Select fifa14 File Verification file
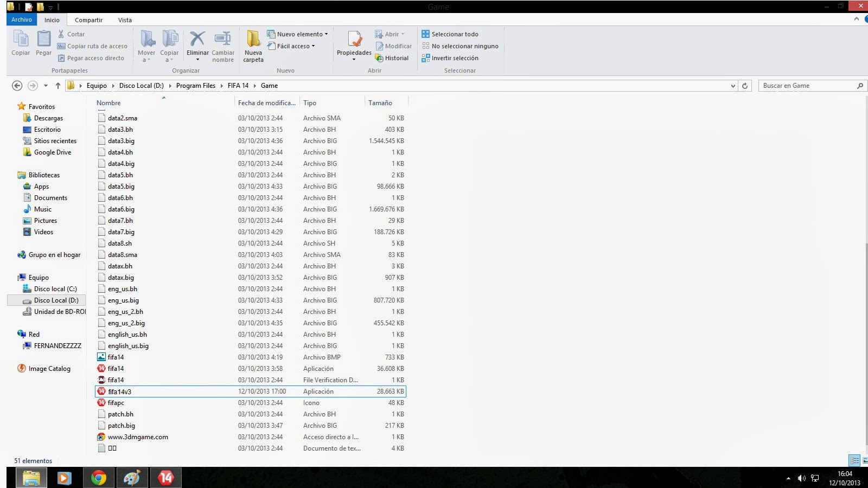868x488 pixels. [x=251, y=380]
